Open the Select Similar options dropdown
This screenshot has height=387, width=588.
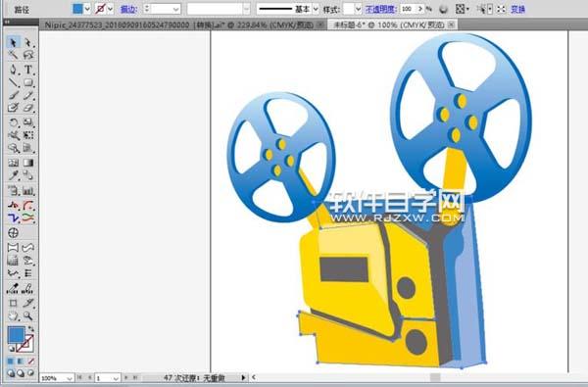(x=490, y=9)
